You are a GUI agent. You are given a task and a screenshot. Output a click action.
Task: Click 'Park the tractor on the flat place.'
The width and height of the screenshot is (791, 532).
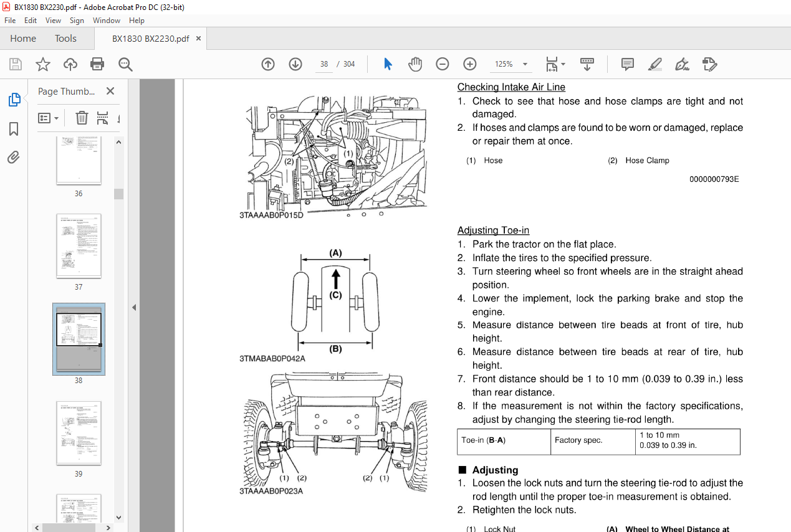(544, 245)
